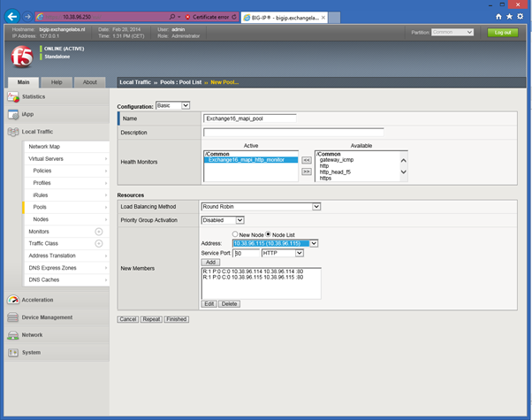Click the green Log out button
The width and height of the screenshot is (532, 420).
502,32
